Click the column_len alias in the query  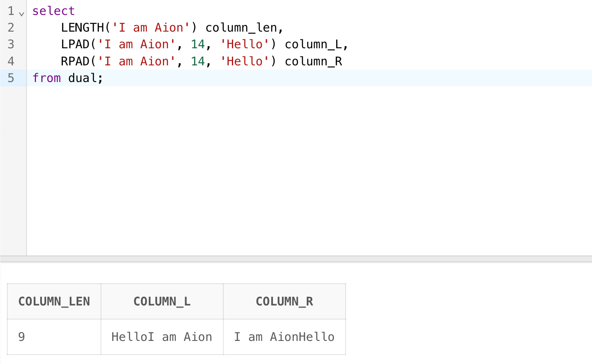click(241, 28)
